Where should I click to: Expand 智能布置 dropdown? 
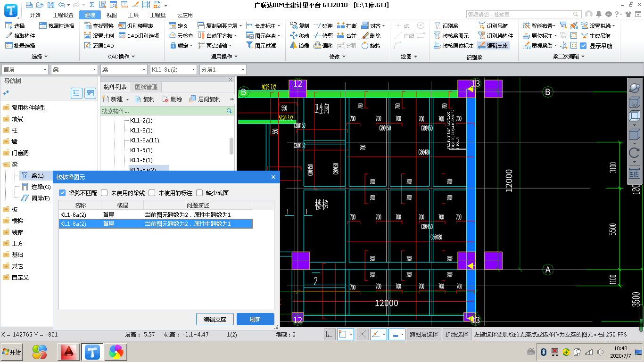pyautogui.click(x=554, y=26)
